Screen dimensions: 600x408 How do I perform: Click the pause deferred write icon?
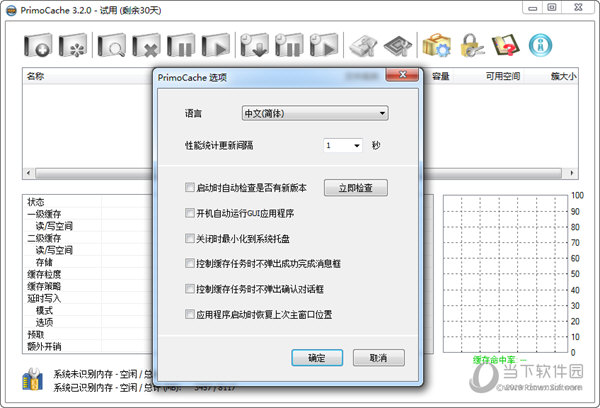(289, 45)
